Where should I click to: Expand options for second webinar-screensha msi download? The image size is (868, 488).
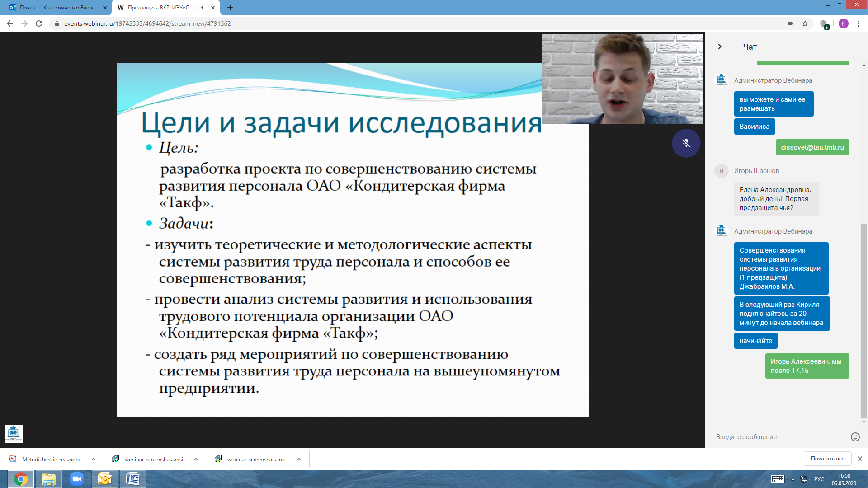pos(299,459)
